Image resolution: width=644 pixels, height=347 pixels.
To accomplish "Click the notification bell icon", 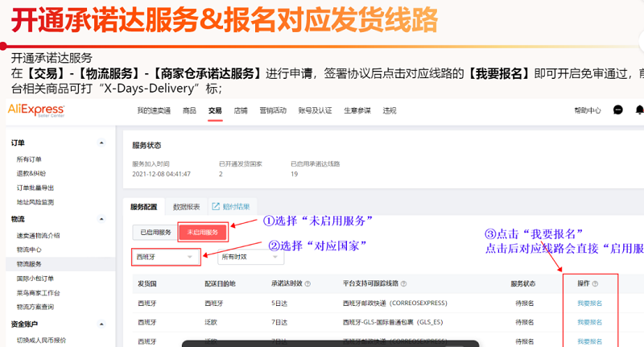I will click(x=639, y=110).
